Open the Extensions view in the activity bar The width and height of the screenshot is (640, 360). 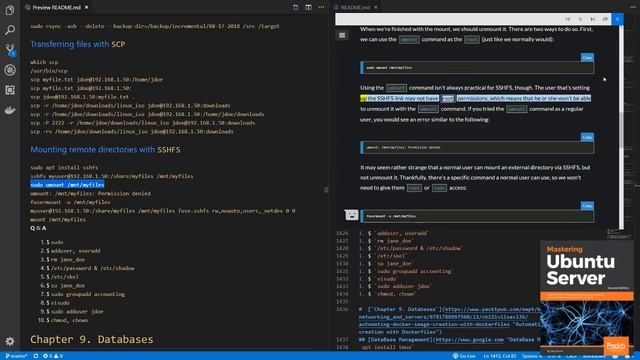10,90
